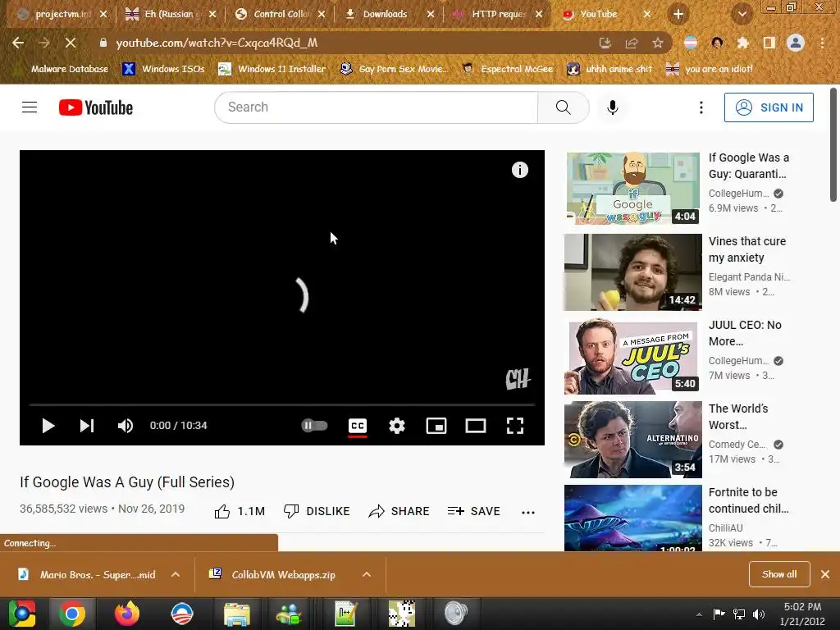Go back with browser back arrow
Image resolution: width=840 pixels, height=630 pixels.
18,43
